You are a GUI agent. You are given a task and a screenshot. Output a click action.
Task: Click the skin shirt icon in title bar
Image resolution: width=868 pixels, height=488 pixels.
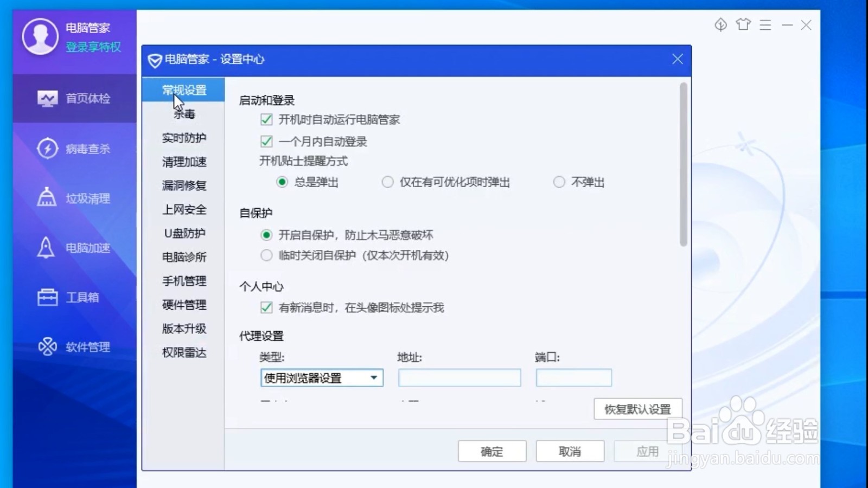pos(743,24)
